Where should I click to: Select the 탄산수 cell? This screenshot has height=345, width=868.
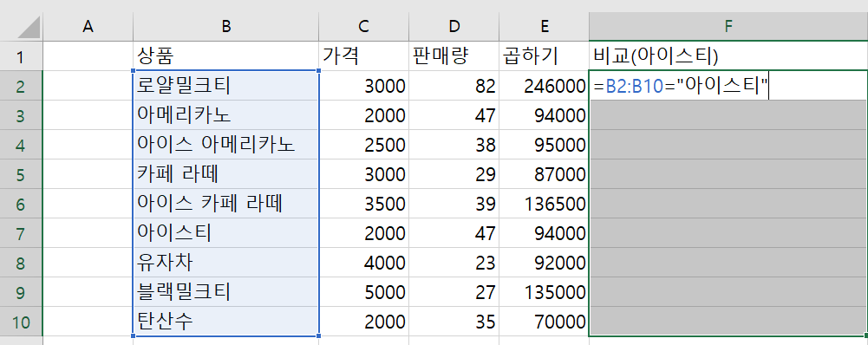(x=225, y=322)
